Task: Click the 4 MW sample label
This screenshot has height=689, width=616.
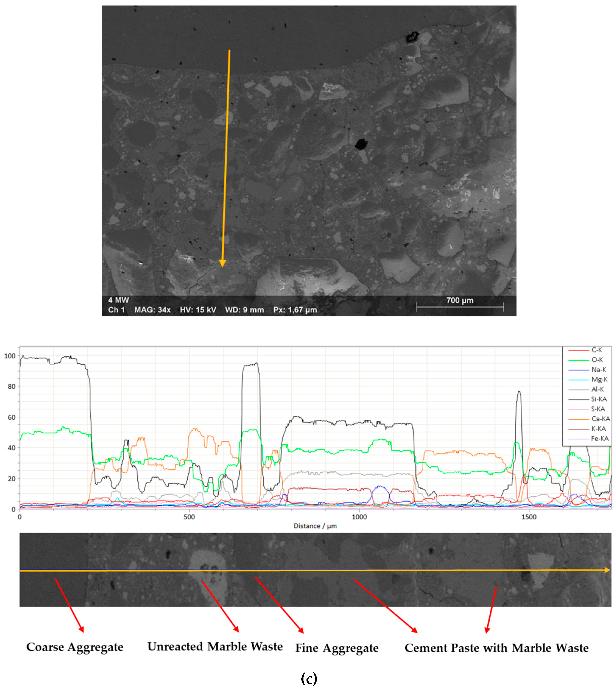Action: pyautogui.click(x=118, y=300)
